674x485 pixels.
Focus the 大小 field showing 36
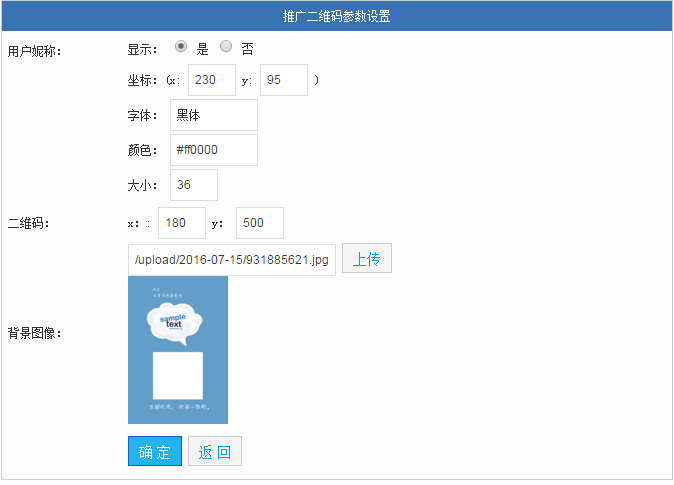tap(193, 184)
